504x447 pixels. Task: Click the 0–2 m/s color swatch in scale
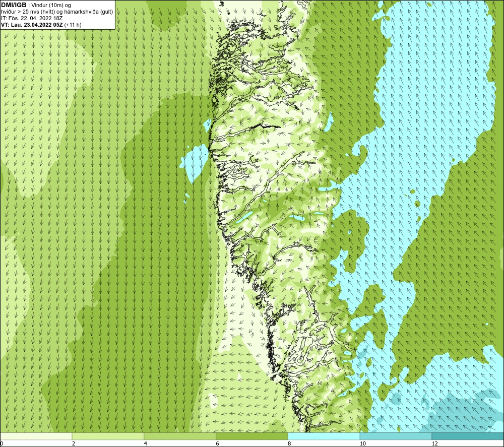point(36,436)
